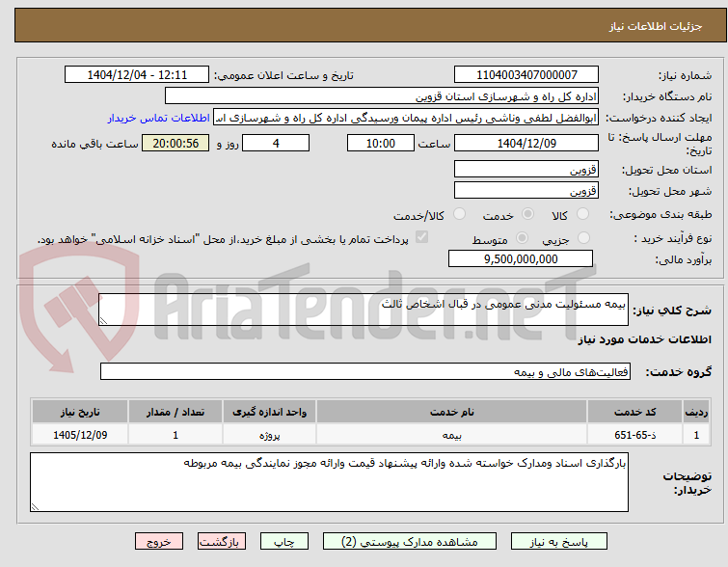Open اطلاعات تماس خریدار link
The height and width of the screenshot is (567, 728).
[159, 118]
